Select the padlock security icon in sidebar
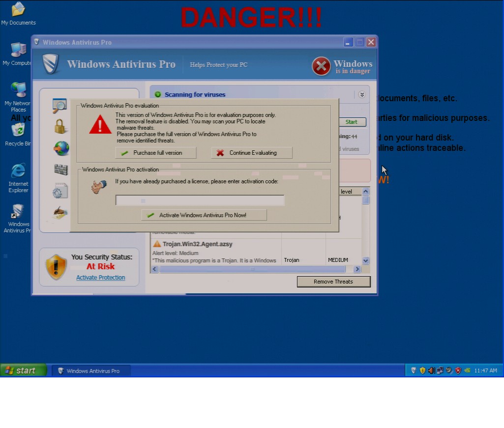Viewport: 504px width, 428px height. [x=60, y=127]
